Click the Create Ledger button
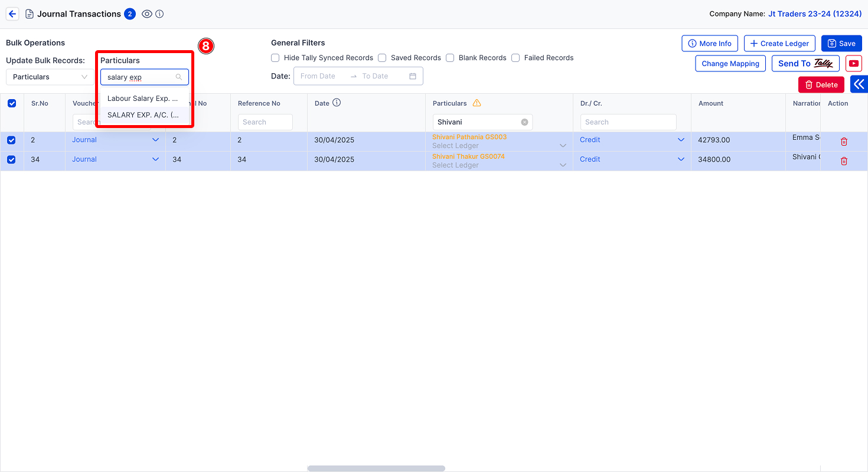The height and width of the screenshot is (472, 868). (779, 43)
